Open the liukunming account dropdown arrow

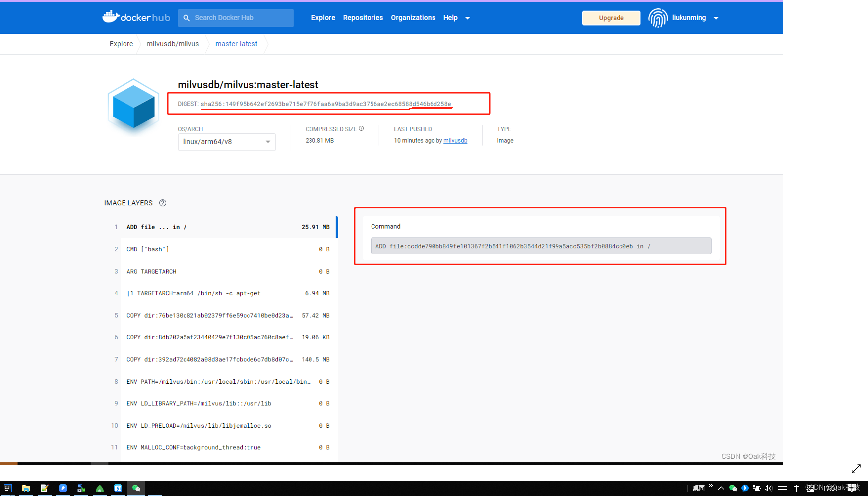coord(716,18)
